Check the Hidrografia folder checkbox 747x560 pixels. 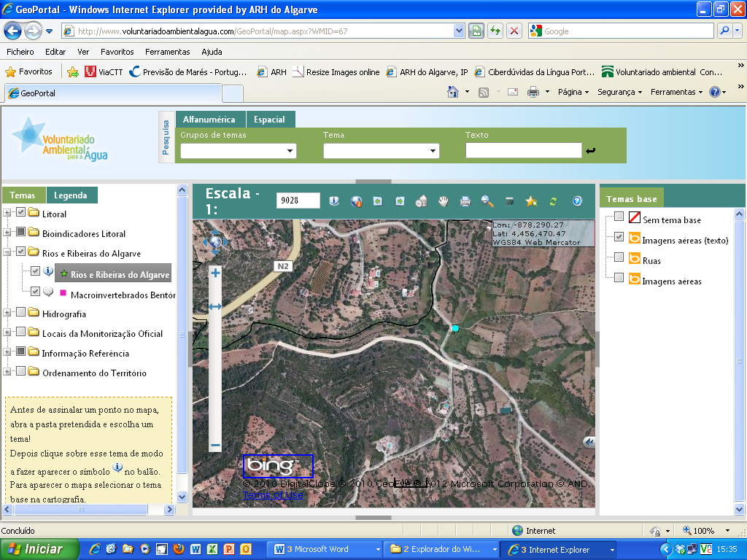tap(21, 314)
